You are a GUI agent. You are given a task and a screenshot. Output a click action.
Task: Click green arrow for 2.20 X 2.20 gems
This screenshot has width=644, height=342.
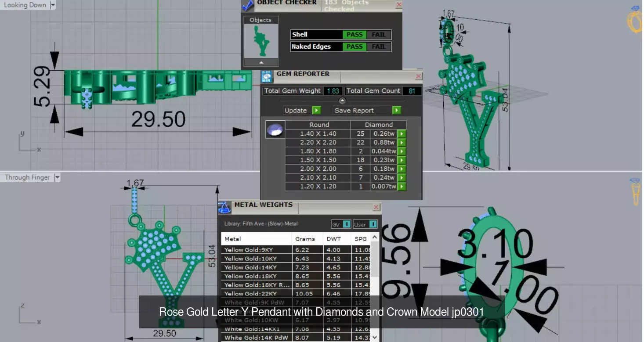pyautogui.click(x=402, y=142)
